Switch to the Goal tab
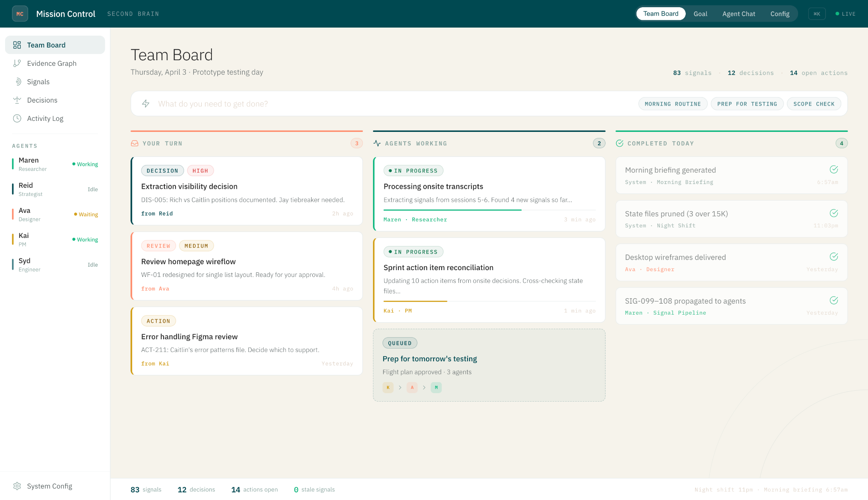This screenshot has width=868, height=500. (x=700, y=14)
